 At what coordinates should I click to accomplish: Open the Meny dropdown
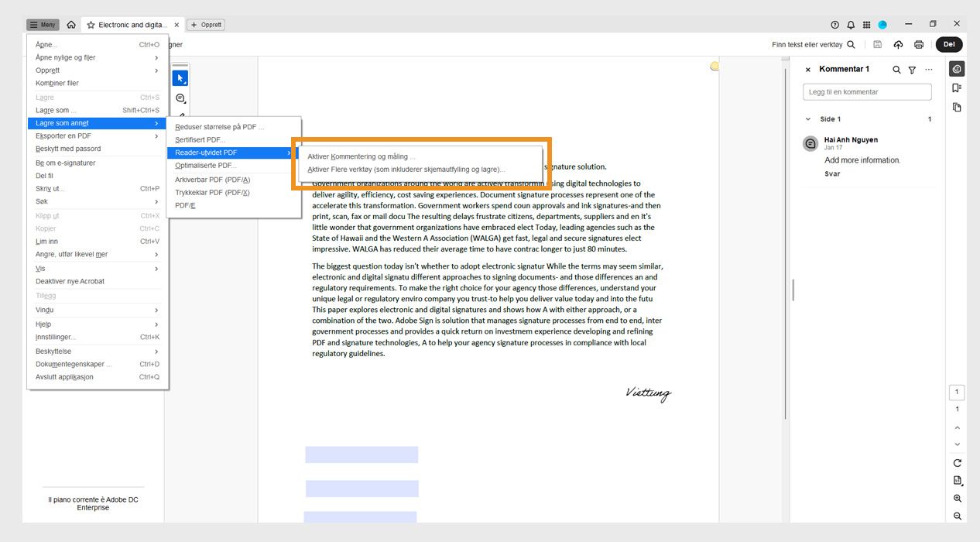(x=42, y=24)
